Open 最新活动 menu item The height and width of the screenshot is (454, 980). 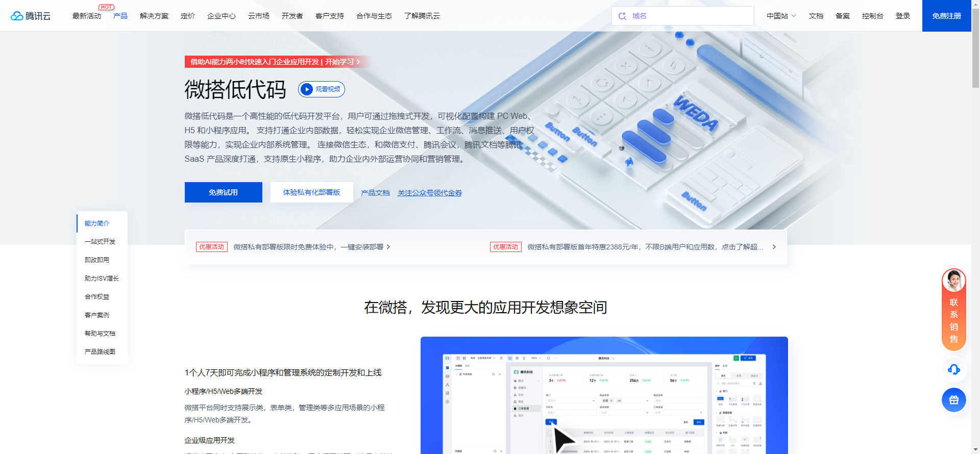click(x=87, y=16)
